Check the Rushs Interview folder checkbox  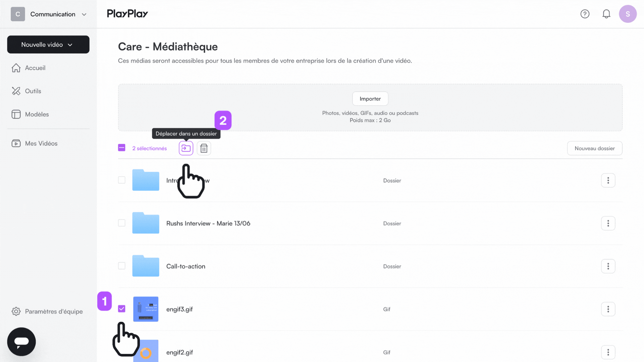coord(122,223)
